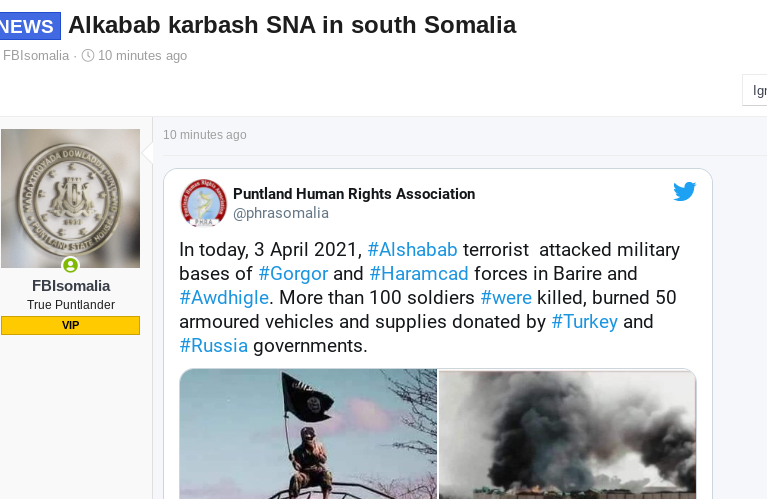767x499 pixels.
Task: Open the #Haramcad hashtag
Action: [419, 273]
